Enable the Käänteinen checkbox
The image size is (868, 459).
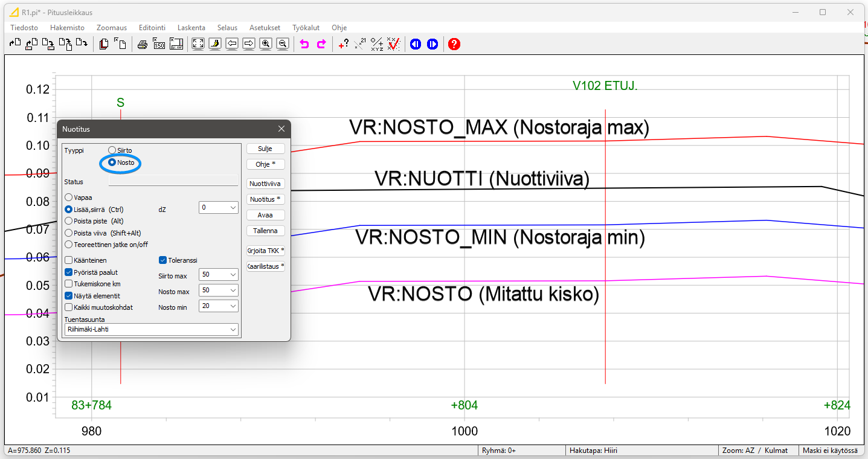(68, 260)
